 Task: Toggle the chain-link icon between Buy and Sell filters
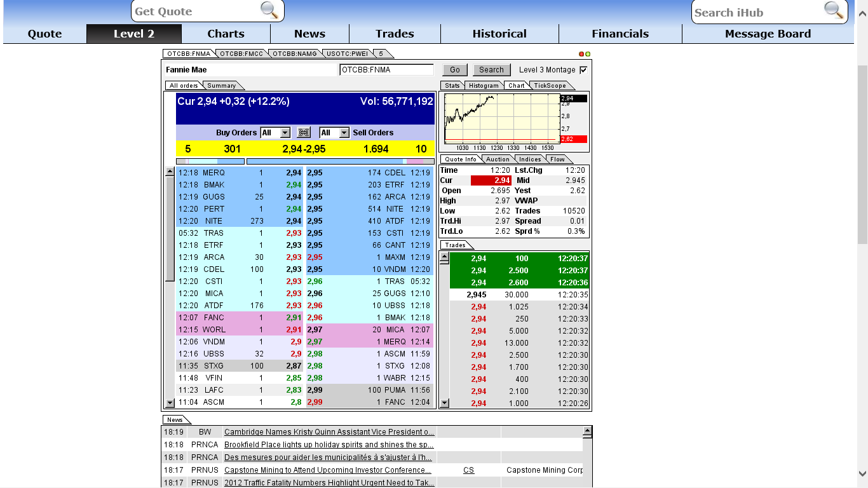(304, 132)
